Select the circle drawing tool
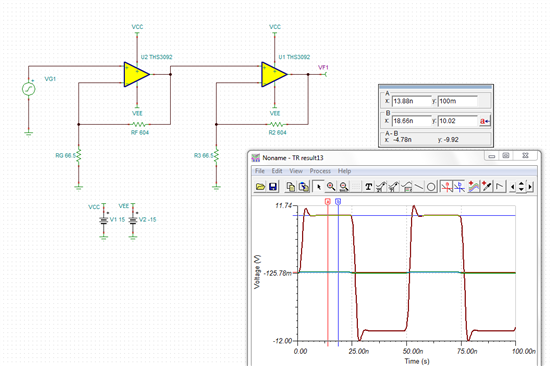 (431, 187)
